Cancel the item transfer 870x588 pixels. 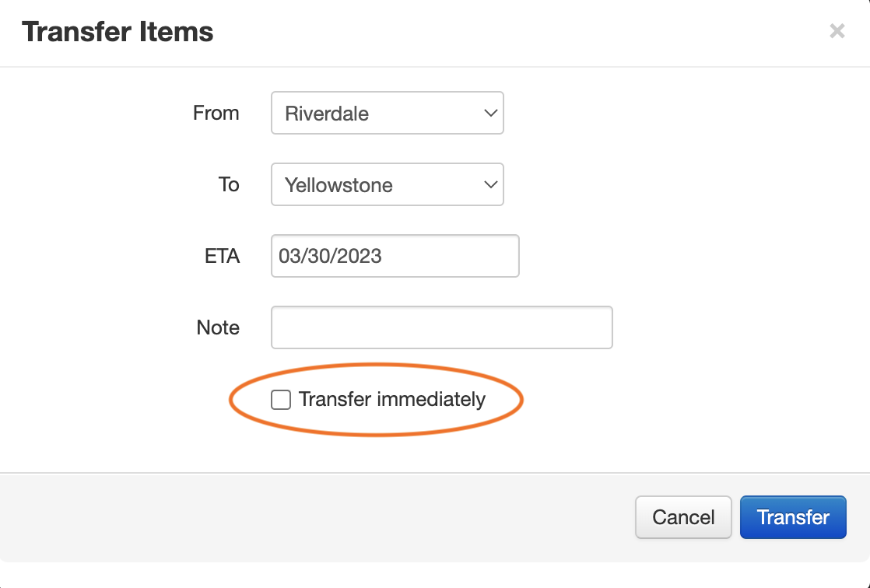tap(683, 517)
